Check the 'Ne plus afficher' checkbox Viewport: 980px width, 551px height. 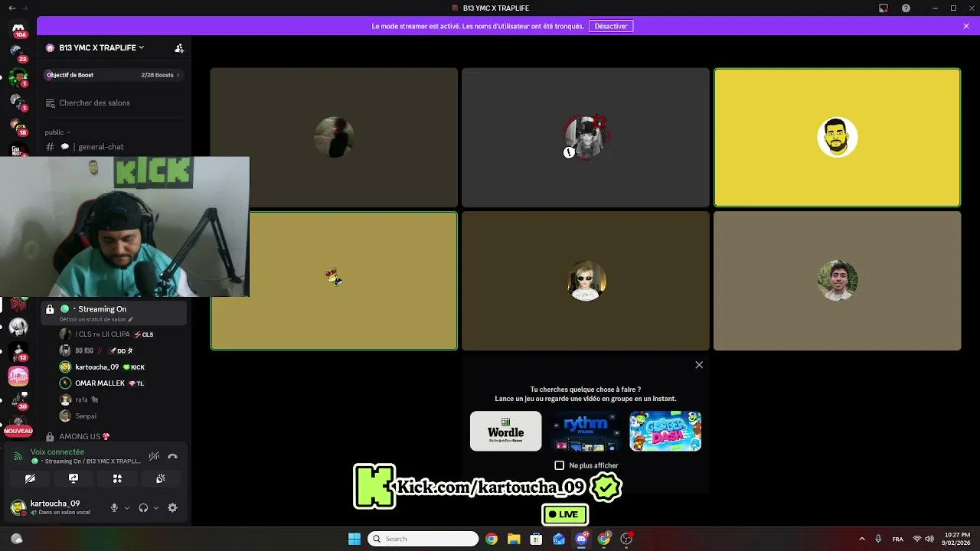(559, 465)
